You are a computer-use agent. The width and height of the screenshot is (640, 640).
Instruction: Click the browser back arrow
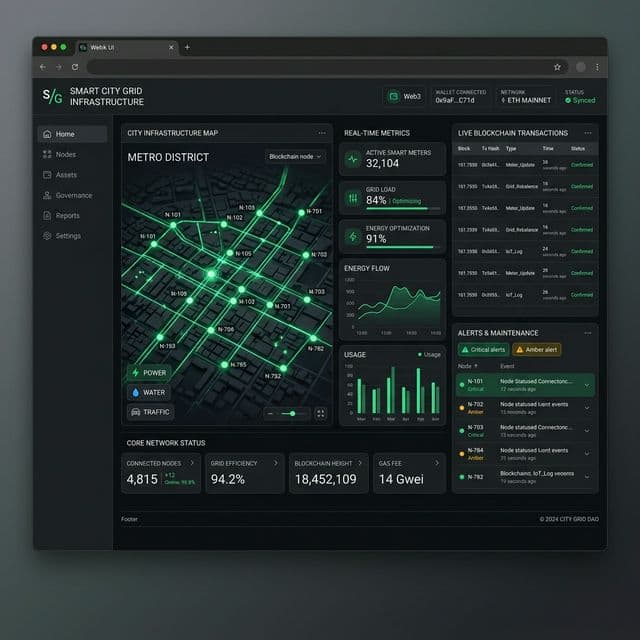43,67
